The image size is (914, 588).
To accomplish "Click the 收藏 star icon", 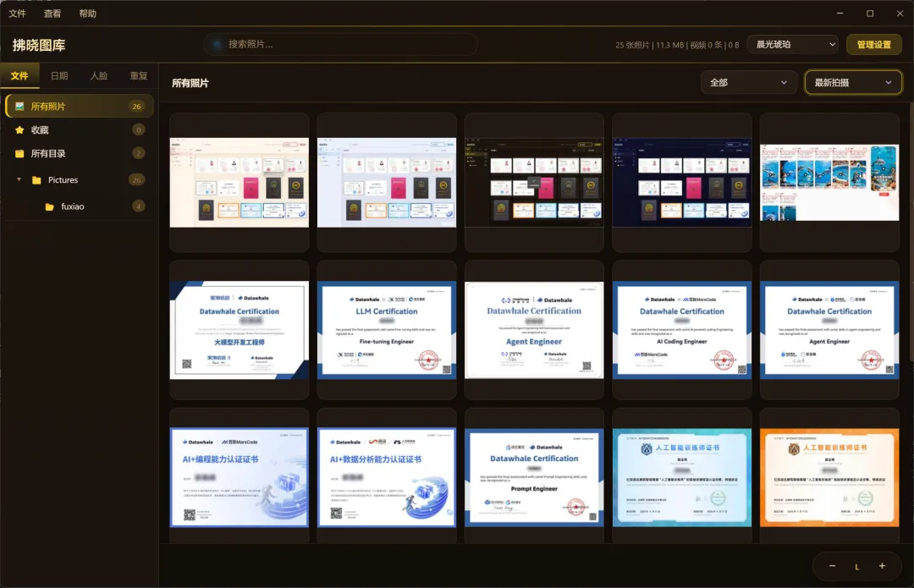I will pyautogui.click(x=19, y=130).
